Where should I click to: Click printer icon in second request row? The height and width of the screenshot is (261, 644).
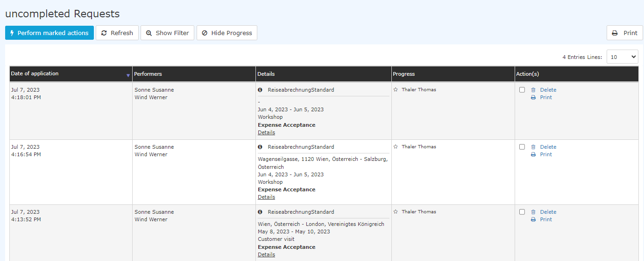pyautogui.click(x=533, y=154)
